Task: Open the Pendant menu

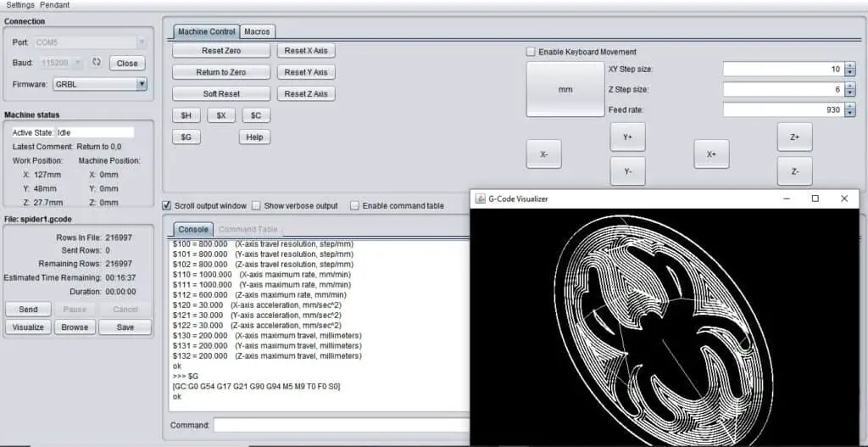Action: pos(55,5)
